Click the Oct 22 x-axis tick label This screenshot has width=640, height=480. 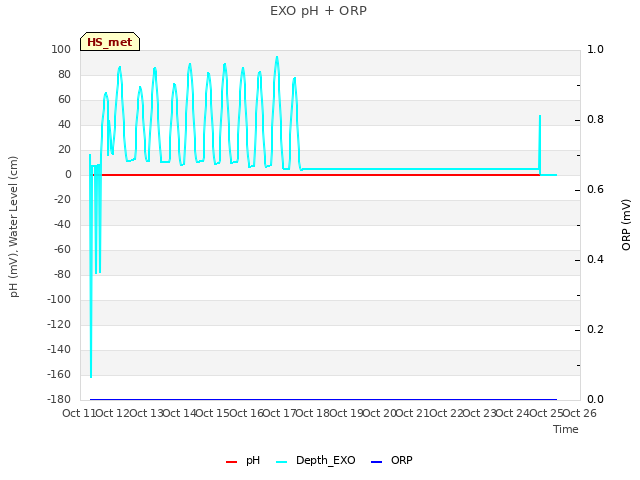click(x=446, y=413)
